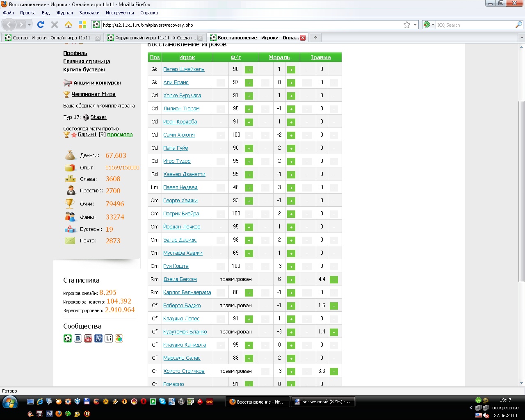Sort the table by Игрок column header
The image size is (525, 420).
coord(187,57)
